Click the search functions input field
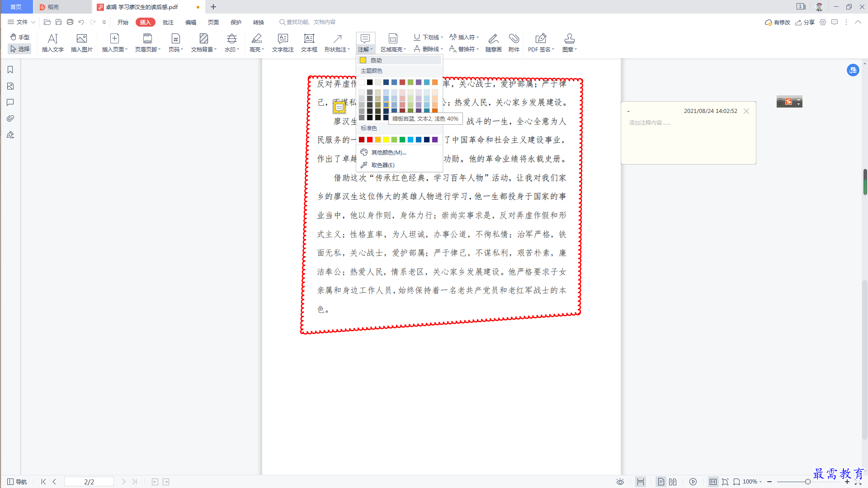 [311, 22]
